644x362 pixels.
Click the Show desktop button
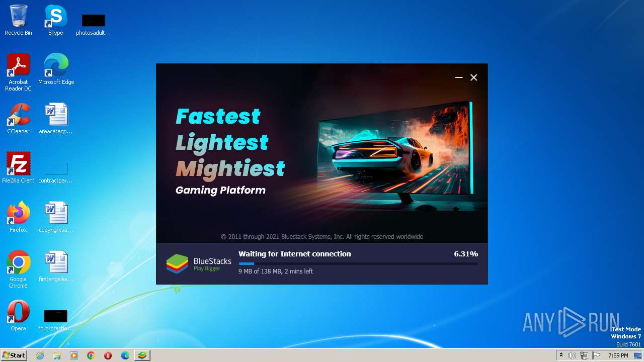(638, 355)
